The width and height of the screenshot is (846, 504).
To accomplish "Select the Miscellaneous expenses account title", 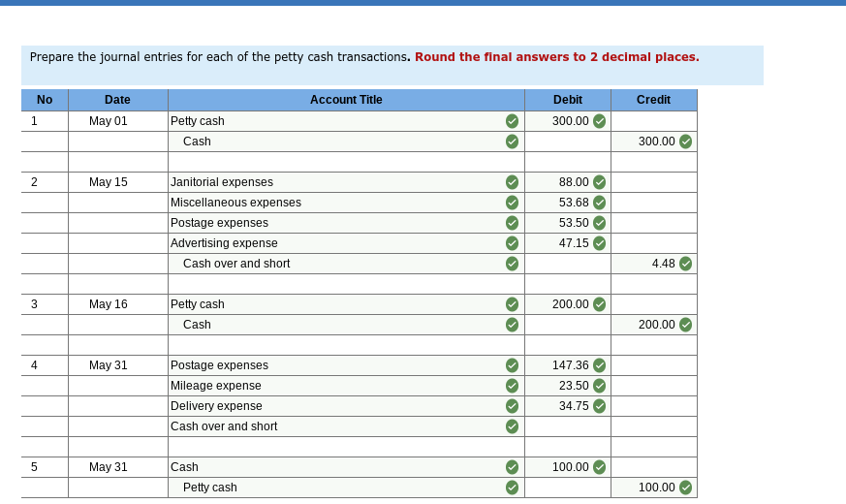I will 235,203.
